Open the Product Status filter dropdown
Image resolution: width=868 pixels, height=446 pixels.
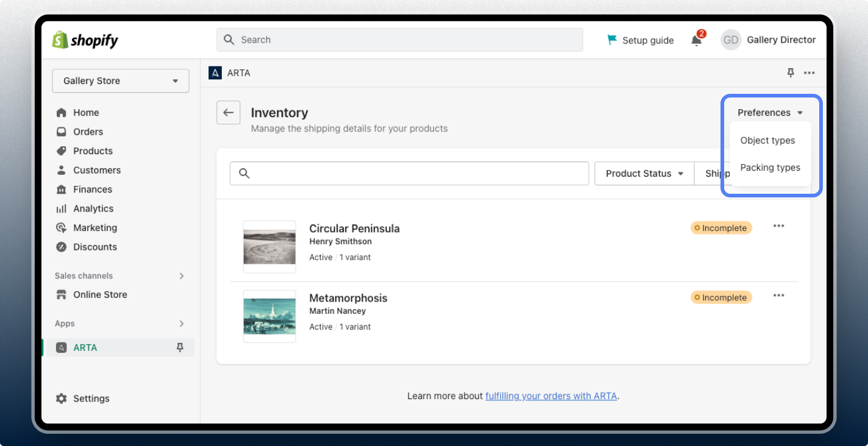coord(644,173)
